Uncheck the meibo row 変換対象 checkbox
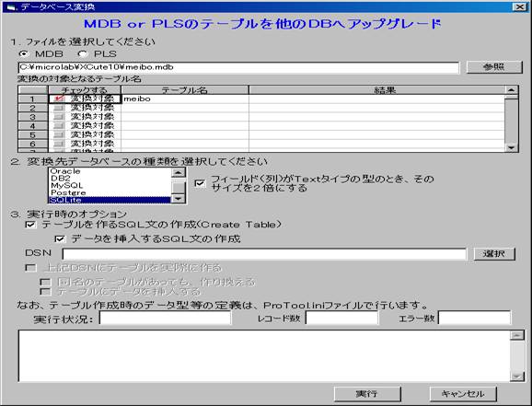 coord(60,99)
